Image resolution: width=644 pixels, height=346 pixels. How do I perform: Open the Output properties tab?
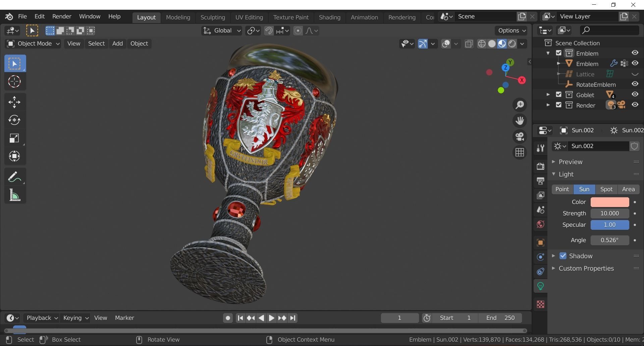click(x=540, y=181)
